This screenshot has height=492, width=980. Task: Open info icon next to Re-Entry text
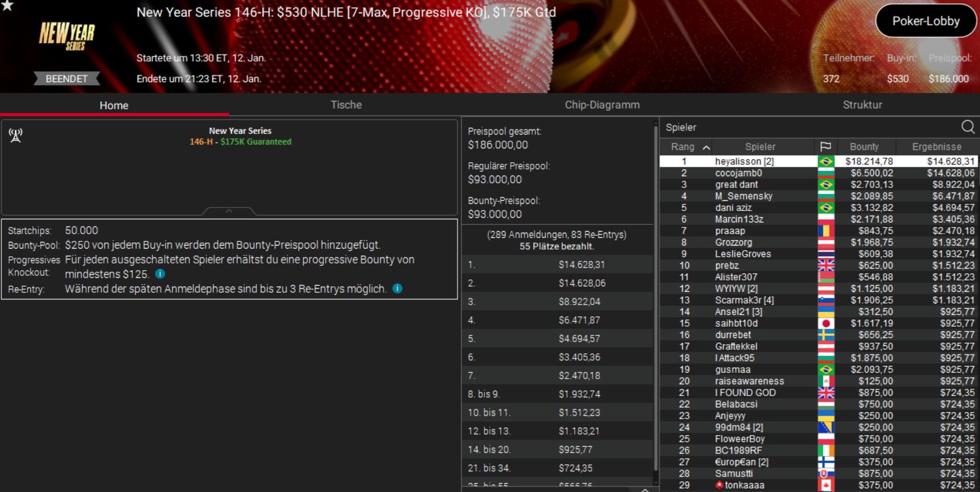pyautogui.click(x=397, y=289)
